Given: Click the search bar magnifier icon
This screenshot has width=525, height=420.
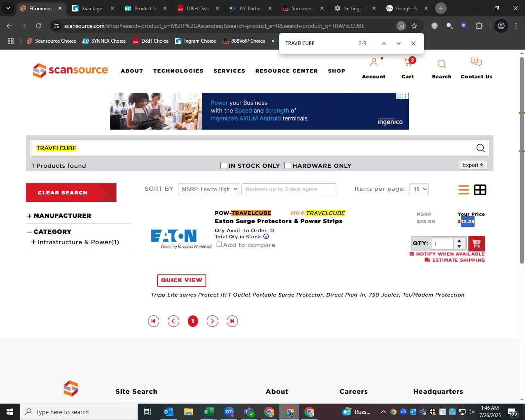Looking at the screenshot, I should click(480, 148).
